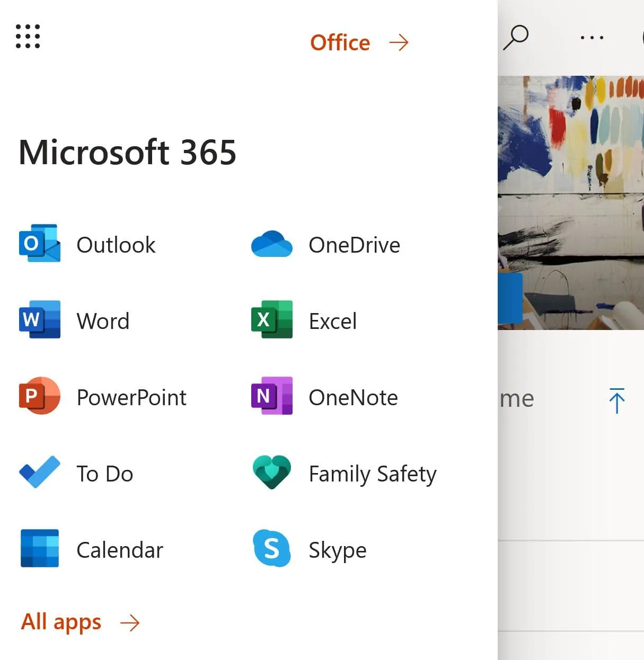Open the To Do checkmark icon
The width and height of the screenshot is (644, 660).
40,471
